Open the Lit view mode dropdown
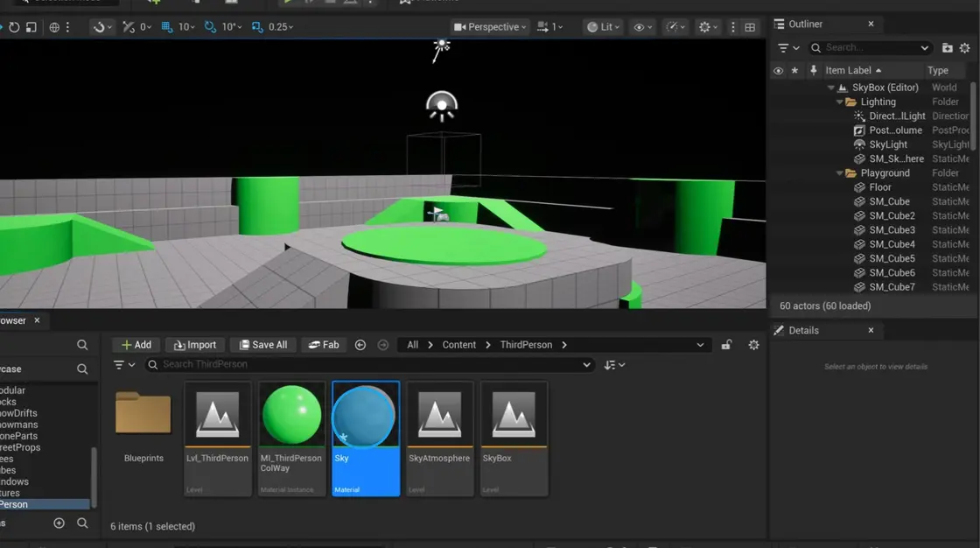 click(x=601, y=27)
